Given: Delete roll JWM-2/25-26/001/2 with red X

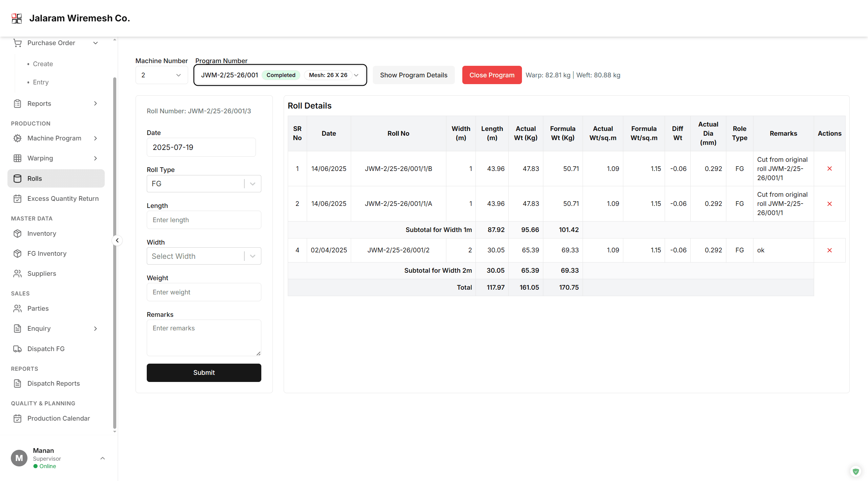Looking at the screenshot, I should tap(830, 250).
